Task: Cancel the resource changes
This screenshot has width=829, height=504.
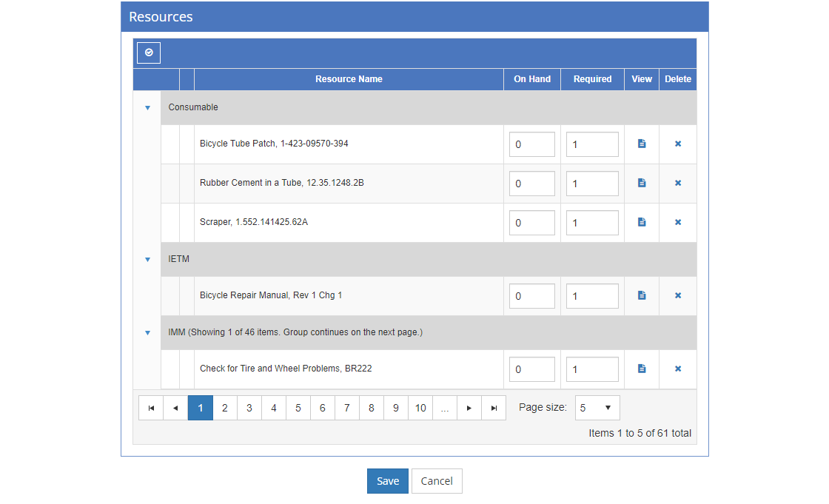Action: click(437, 481)
